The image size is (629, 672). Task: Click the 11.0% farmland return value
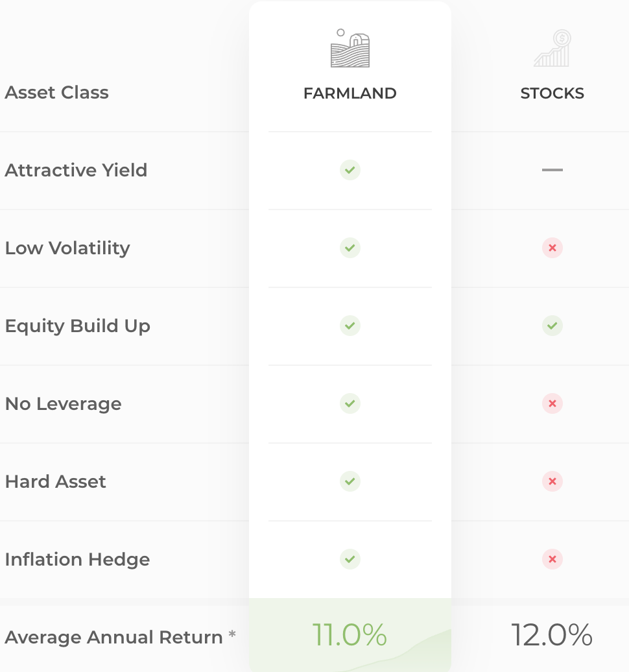click(350, 635)
